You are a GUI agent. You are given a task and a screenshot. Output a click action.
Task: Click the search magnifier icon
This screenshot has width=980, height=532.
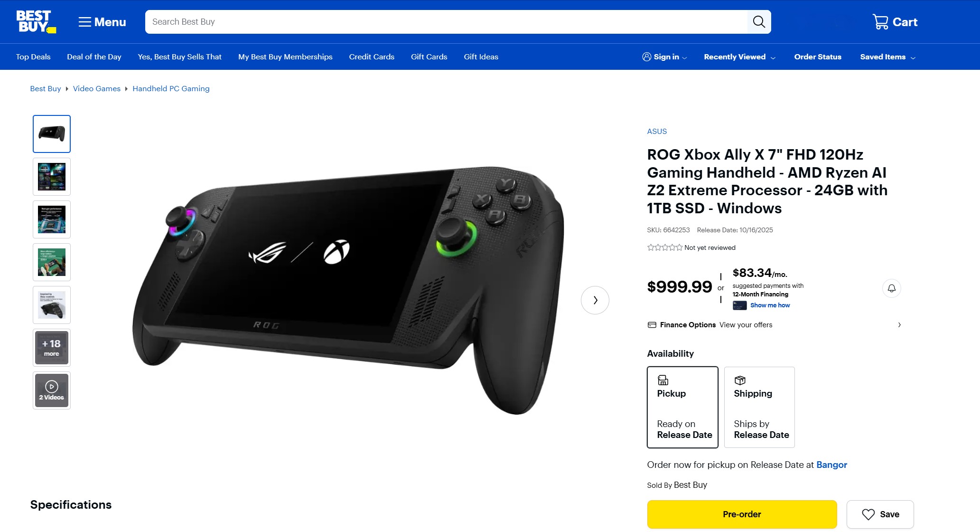tap(759, 22)
